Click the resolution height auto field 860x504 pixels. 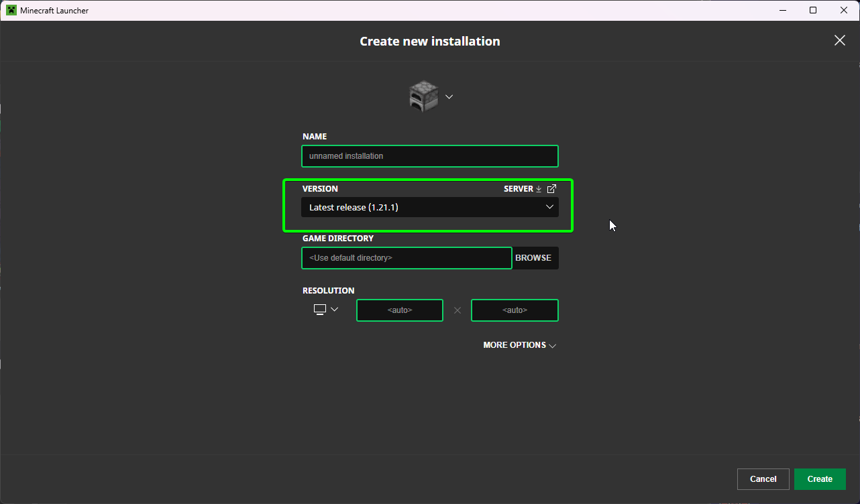515,310
